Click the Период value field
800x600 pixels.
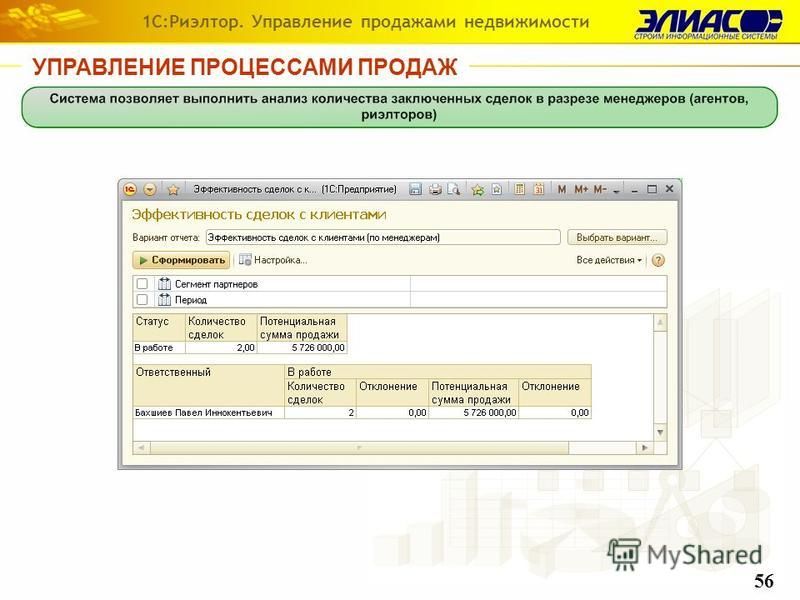point(538,299)
